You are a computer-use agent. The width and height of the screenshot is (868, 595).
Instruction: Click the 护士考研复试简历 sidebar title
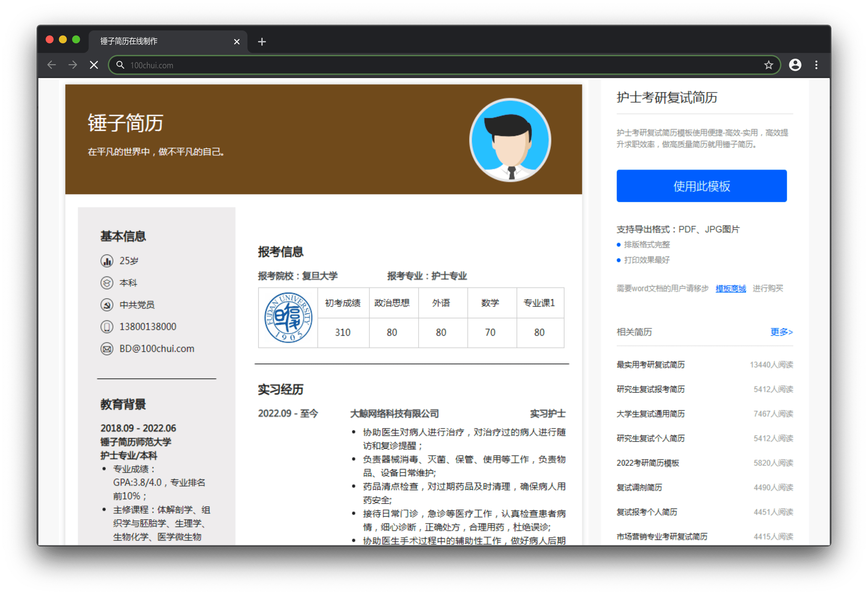tap(667, 98)
